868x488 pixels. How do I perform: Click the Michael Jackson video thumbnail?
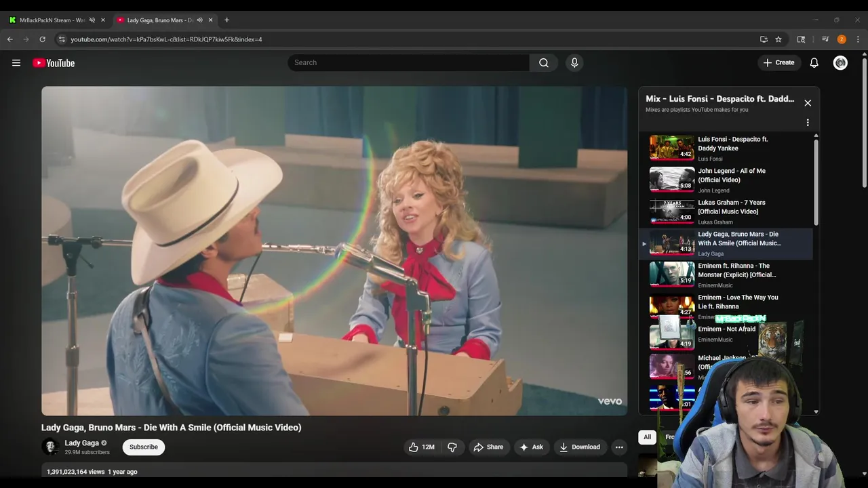click(672, 366)
